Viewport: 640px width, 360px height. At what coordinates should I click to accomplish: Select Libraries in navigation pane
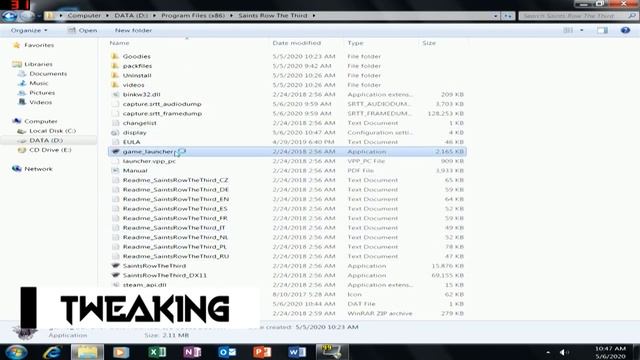click(x=38, y=64)
